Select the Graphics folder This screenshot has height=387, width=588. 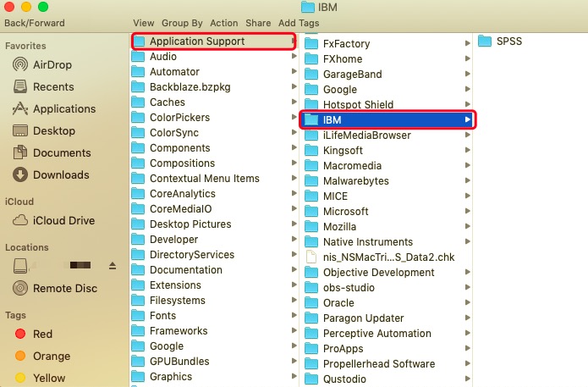click(x=214, y=377)
